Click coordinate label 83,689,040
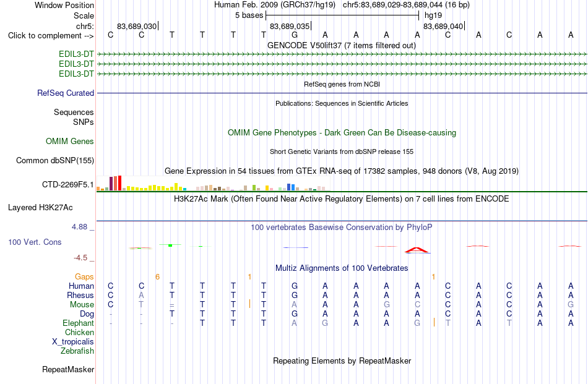 coord(443,26)
